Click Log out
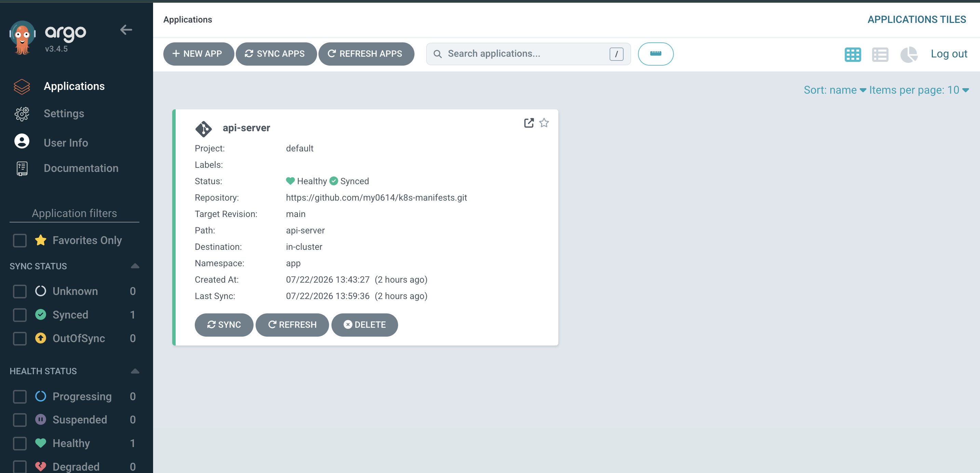The width and height of the screenshot is (980, 473). pyautogui.click(x=949, y=54)
